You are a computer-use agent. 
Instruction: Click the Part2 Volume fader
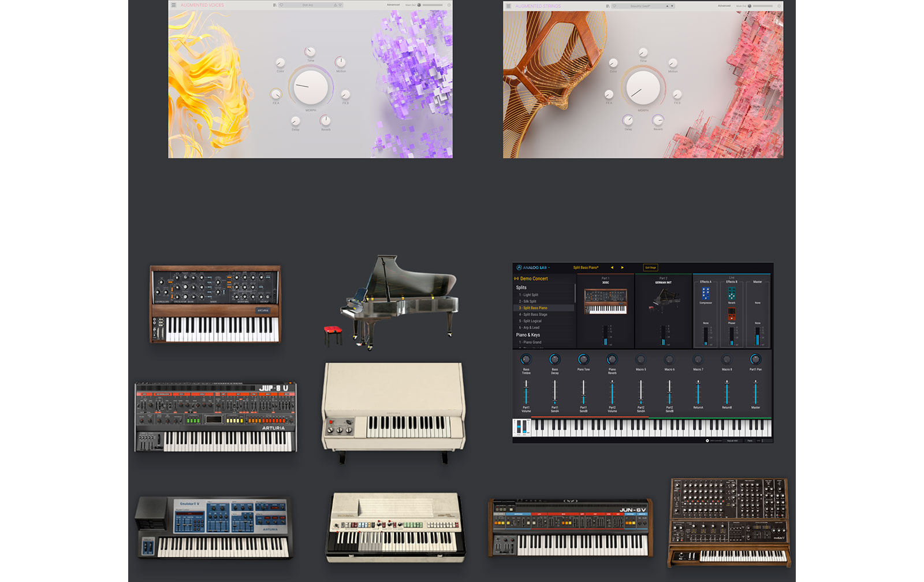(612, 392)
